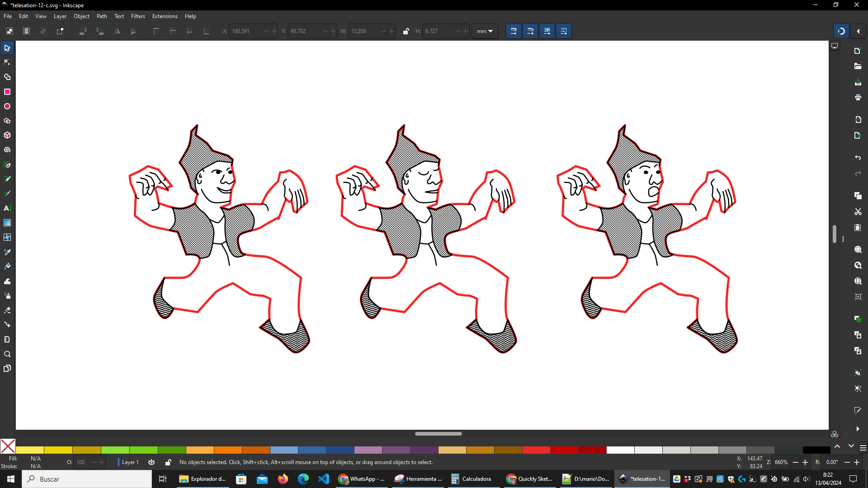
Task: Open the Extensions menu
Action: 165,16
